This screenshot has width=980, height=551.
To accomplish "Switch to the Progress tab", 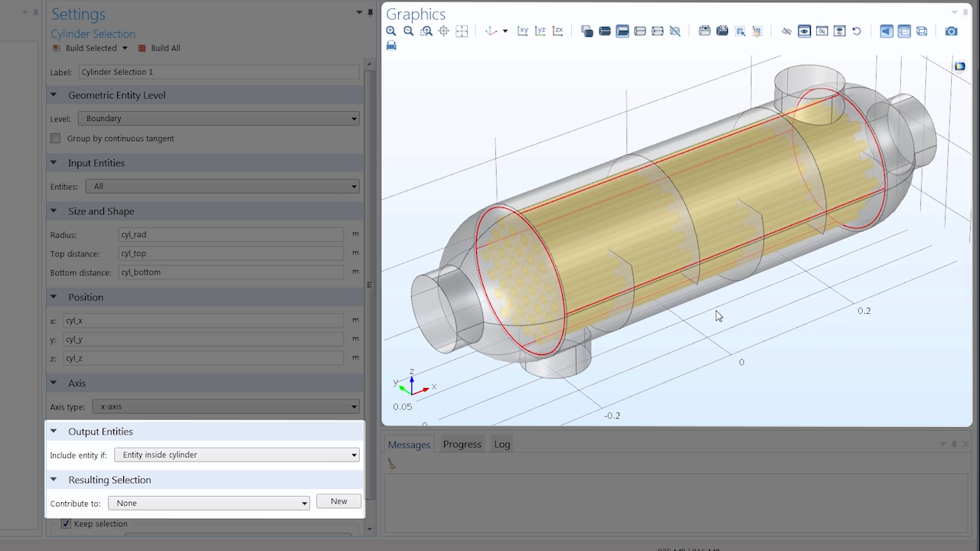I will click(x=462, y=445).
